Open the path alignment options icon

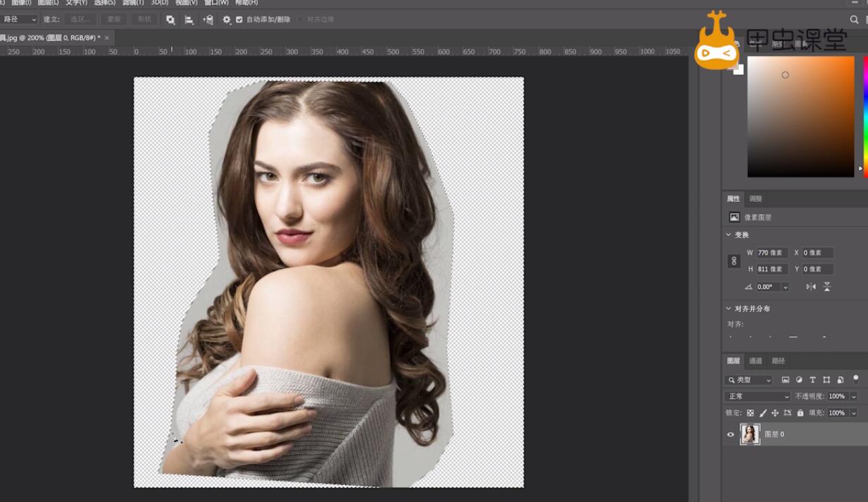(x=189, y=20)
